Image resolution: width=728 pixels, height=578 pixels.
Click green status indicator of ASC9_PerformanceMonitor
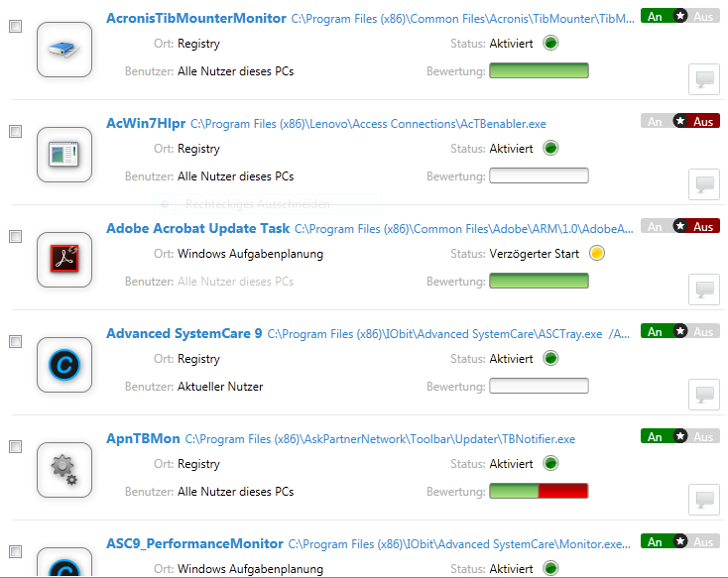(x=550, y=568)
